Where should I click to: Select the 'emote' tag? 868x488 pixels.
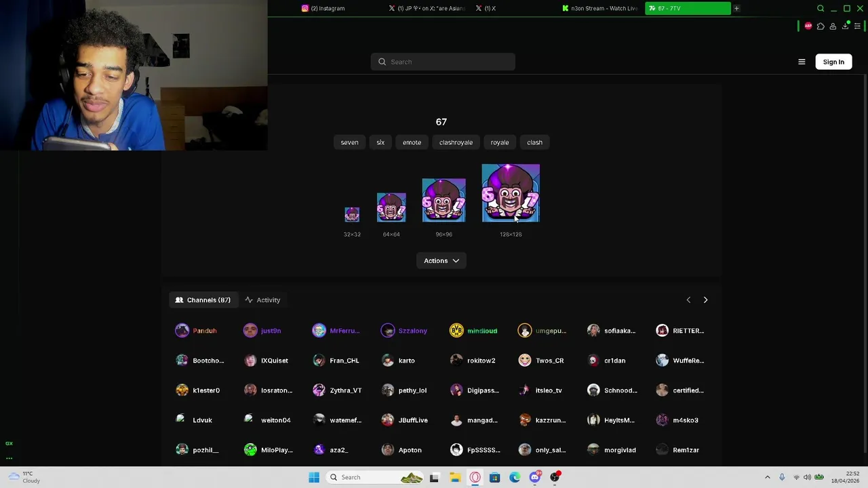click(x=412, y=142)
